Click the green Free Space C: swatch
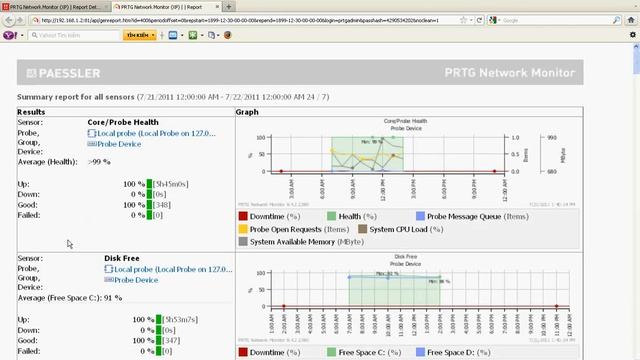640x360 pixels. coord(331,352)
